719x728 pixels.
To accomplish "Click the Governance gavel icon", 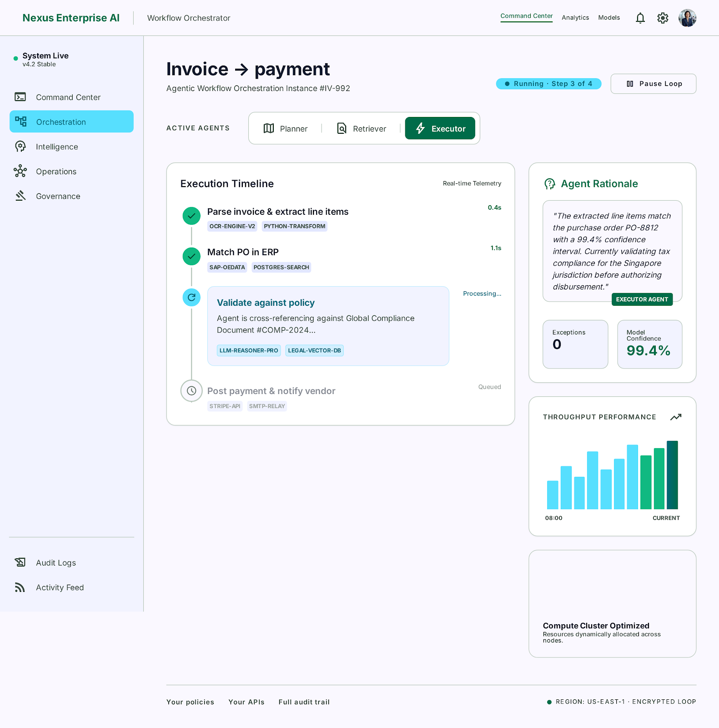I will click(x=20, y=196).
